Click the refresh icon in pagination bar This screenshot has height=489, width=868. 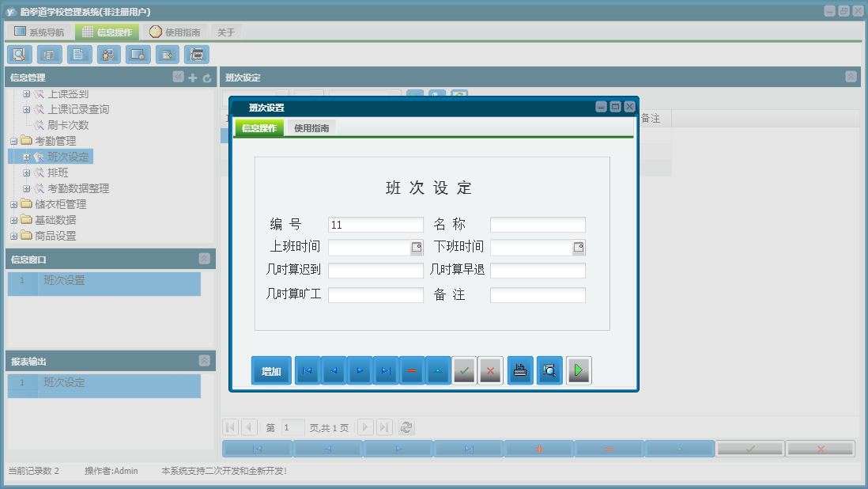click(x=406, y=427)
